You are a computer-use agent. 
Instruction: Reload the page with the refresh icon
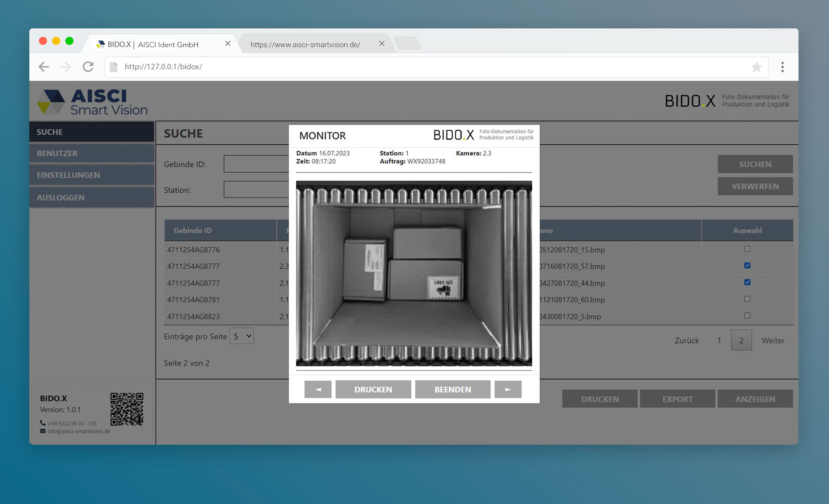coord(88,67)
